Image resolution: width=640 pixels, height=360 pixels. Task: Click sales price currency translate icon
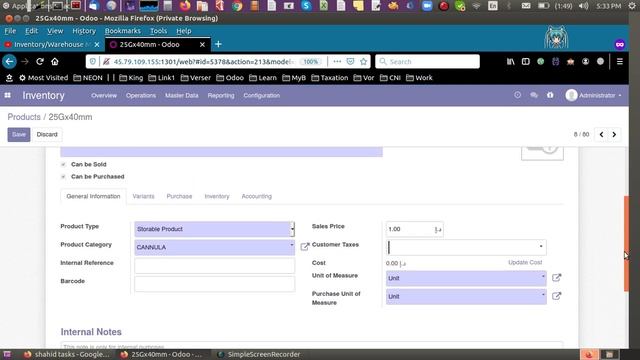coord(438,230)
